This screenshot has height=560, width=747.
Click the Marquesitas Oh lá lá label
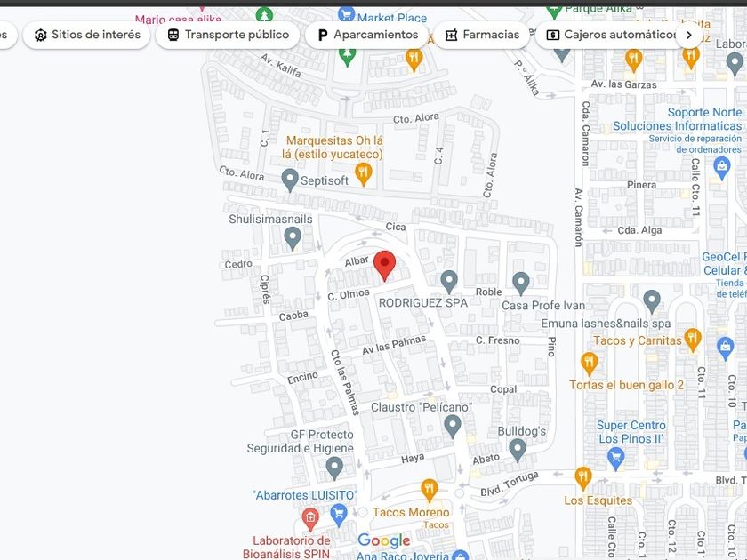point(333,148)
